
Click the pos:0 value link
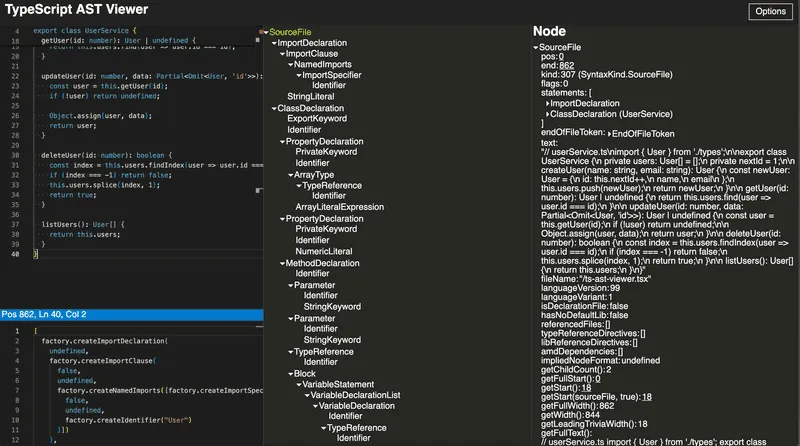pos(561,57)
